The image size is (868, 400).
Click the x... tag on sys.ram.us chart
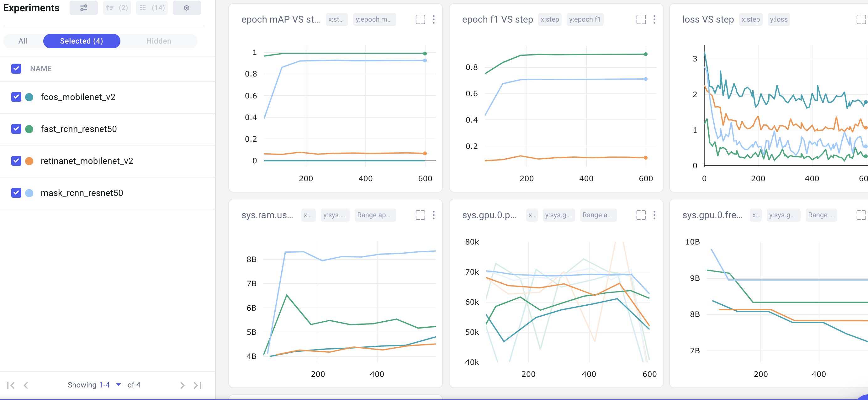tap(308, 215)
